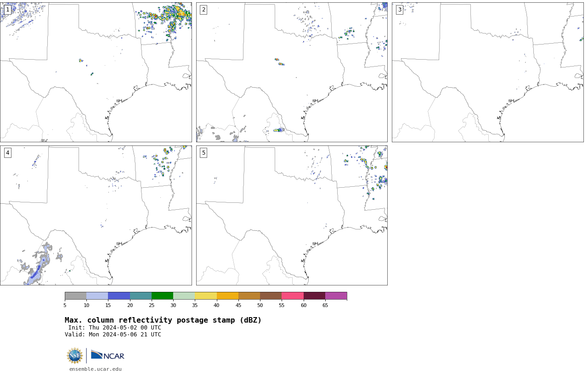Click the Valid: Mon 2024-05-06 21 UTC text
Image resolution: width=588 pixels, height=374 pixels.
(113, 335)
